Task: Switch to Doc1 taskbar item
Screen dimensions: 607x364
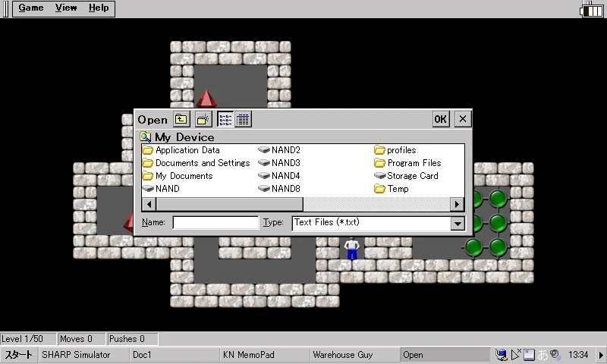Action: (175, 355)
